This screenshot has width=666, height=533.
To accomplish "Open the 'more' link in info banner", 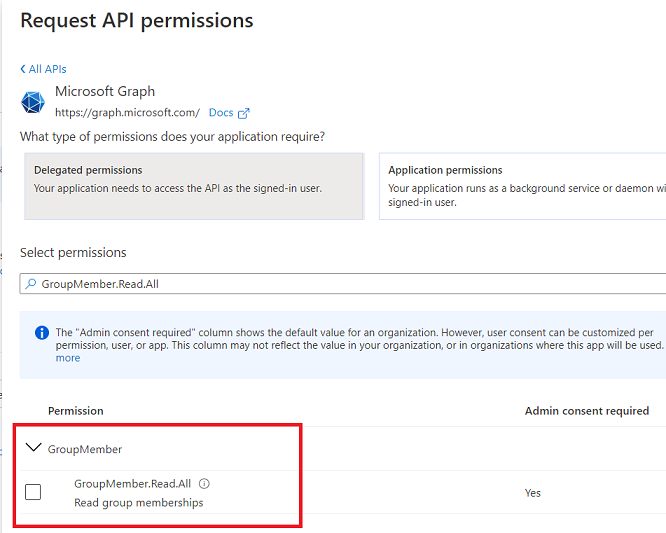I will coord(68,358).
